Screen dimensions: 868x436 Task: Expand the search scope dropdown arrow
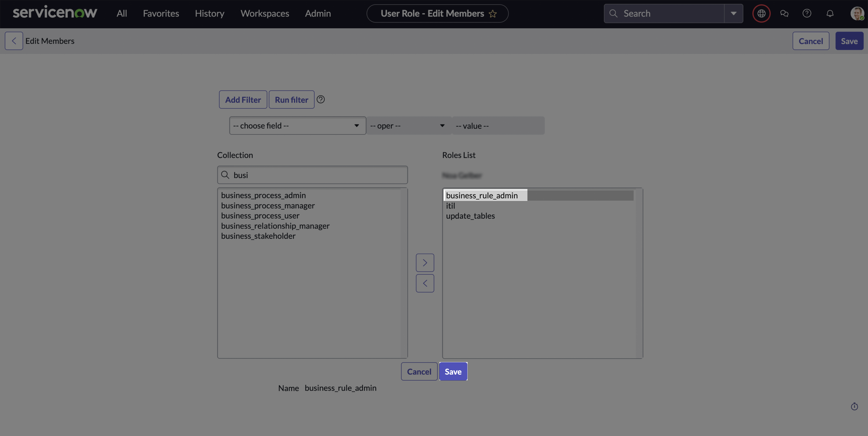pyautogui.click(x=733, y=13)
